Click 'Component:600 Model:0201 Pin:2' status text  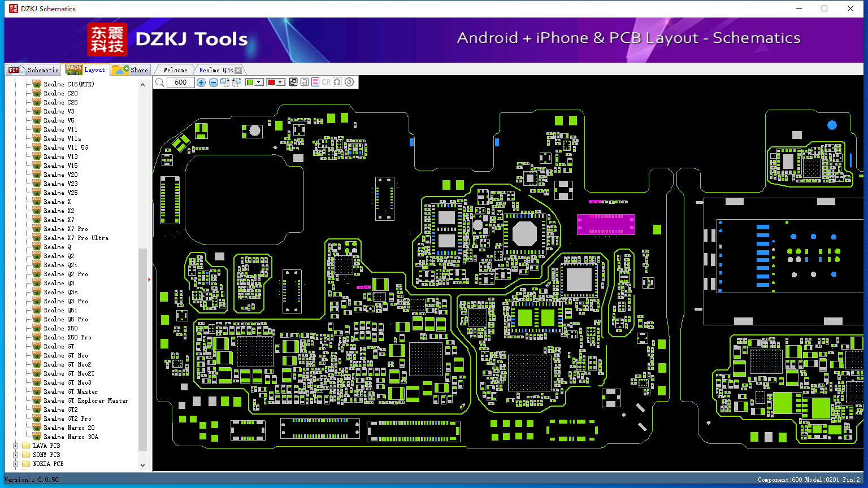[x=809, y=480]
